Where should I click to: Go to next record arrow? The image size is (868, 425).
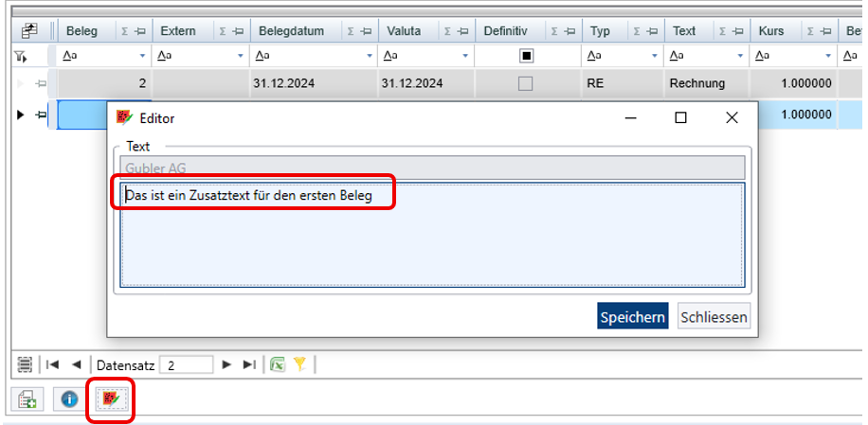point(226,364)
